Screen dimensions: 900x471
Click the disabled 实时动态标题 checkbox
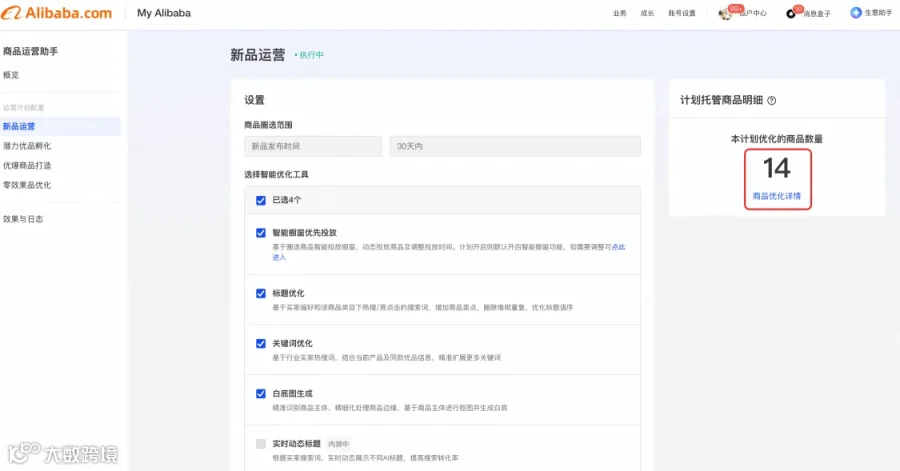(261, 444)
